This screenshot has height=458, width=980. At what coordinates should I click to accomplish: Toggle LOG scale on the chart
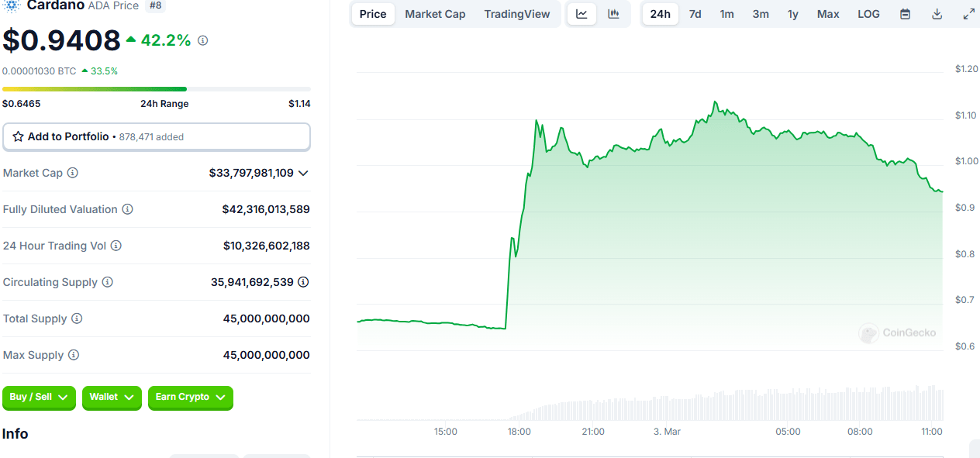(x=868, y=13)
